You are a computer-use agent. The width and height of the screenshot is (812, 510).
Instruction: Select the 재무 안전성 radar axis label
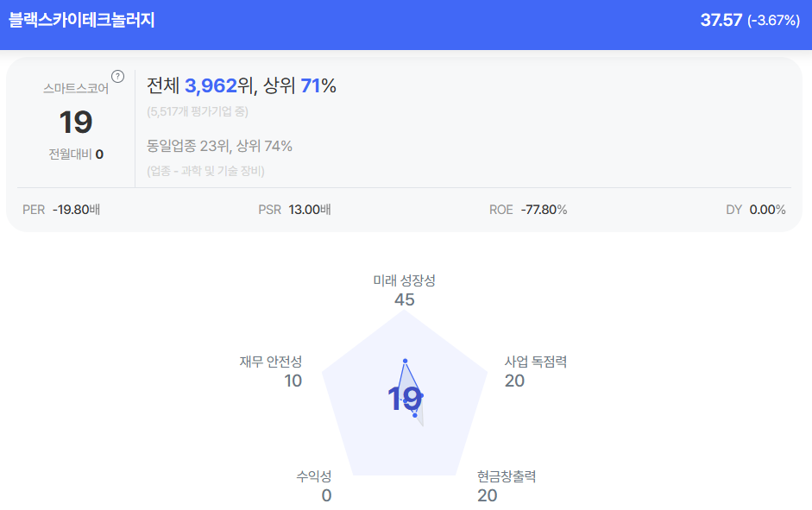(x=271, y=362)
